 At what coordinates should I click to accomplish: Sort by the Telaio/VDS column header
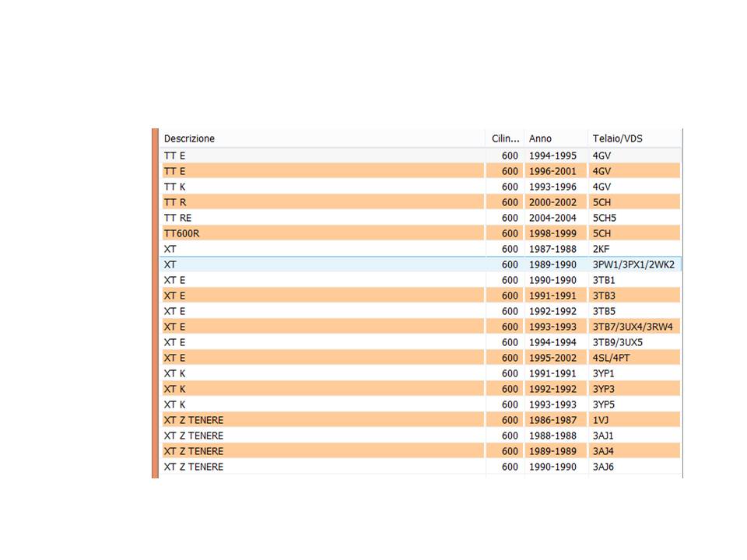coord(635,138)
